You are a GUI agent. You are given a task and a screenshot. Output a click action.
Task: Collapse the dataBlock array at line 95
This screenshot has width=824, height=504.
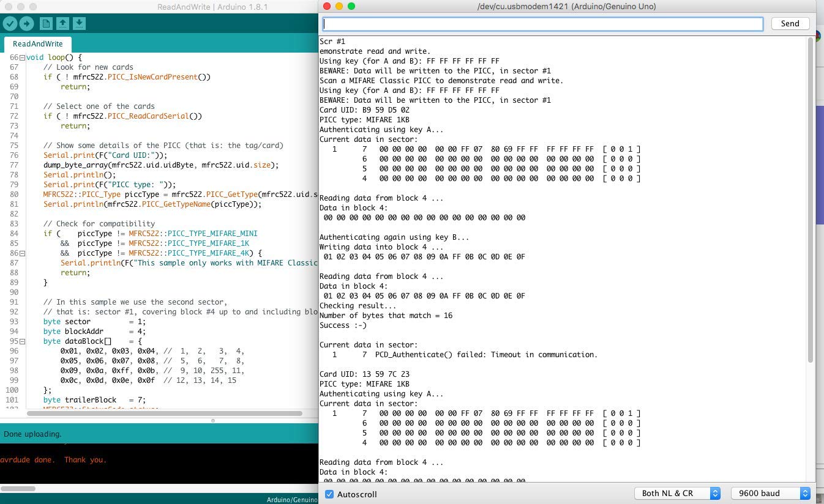22,341
